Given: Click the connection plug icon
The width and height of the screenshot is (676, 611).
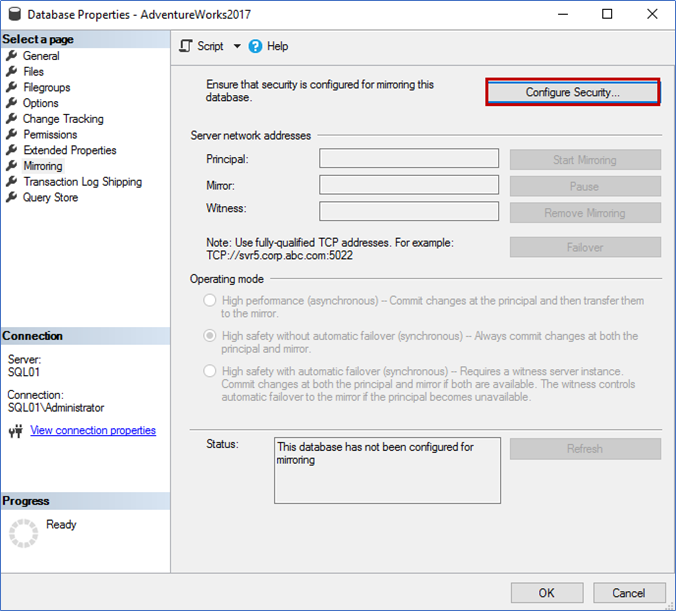Looking at the screenshot, I should point(16,431).
